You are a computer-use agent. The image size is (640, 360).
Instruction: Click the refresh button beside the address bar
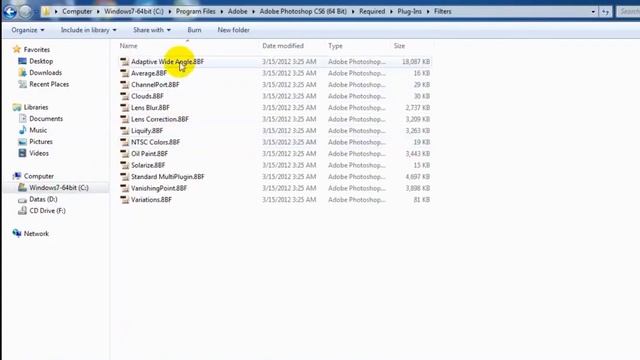[x=605, y=12]
